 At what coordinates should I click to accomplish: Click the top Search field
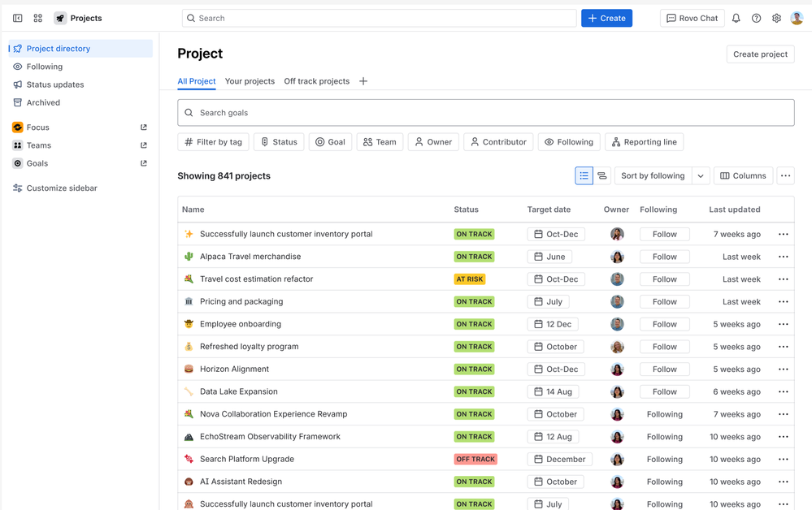[x=379, y=18]
